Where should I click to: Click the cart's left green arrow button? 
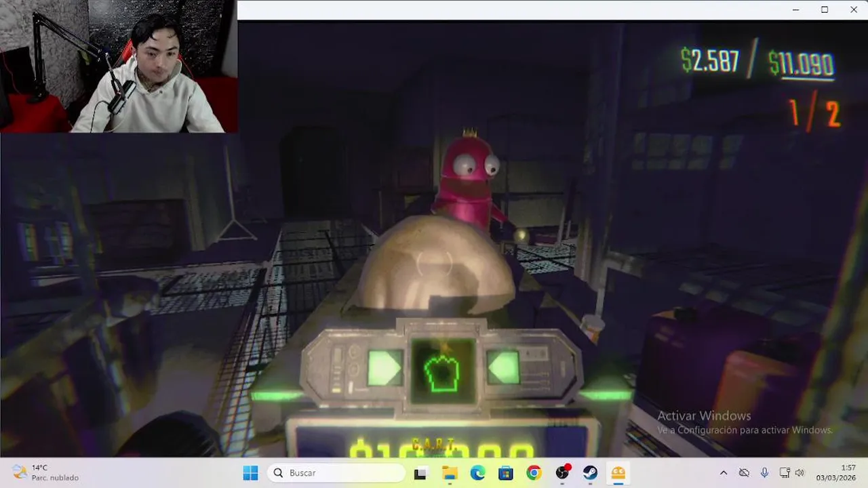tap(385, 367)
